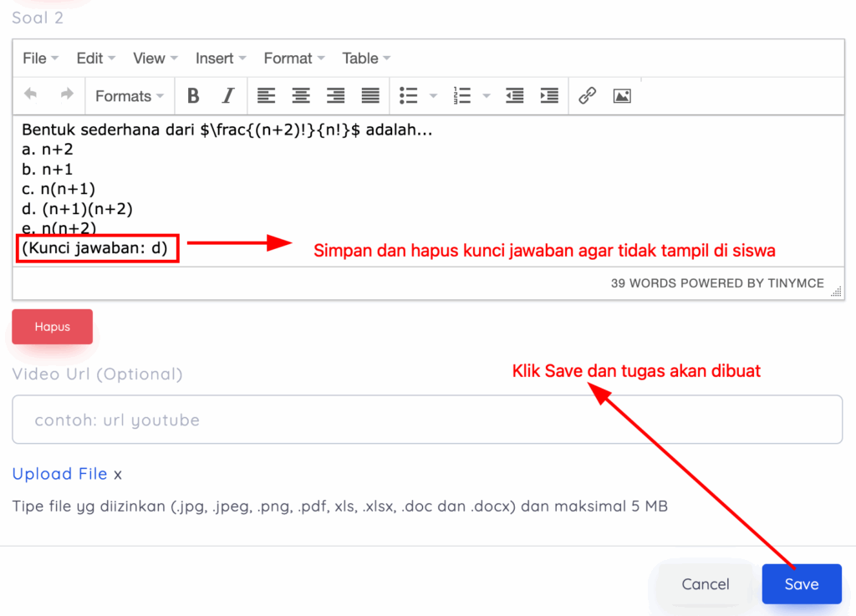Open the Insert/edit link icon
856x616 pixels.
pyautogui.click(x=587, y=95)
